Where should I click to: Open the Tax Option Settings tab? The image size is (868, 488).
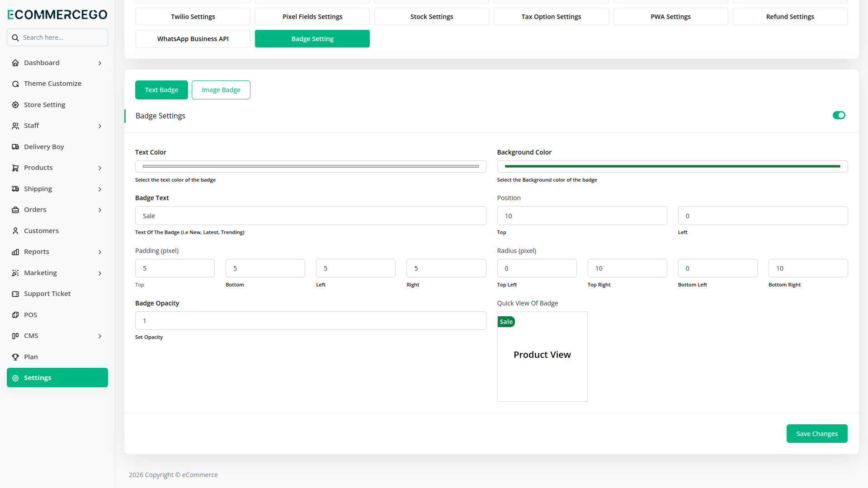pos(551,17)
